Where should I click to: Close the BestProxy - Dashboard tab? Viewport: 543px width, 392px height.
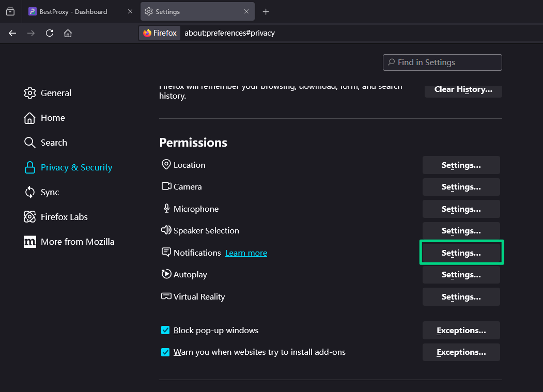tap(130, 11)
